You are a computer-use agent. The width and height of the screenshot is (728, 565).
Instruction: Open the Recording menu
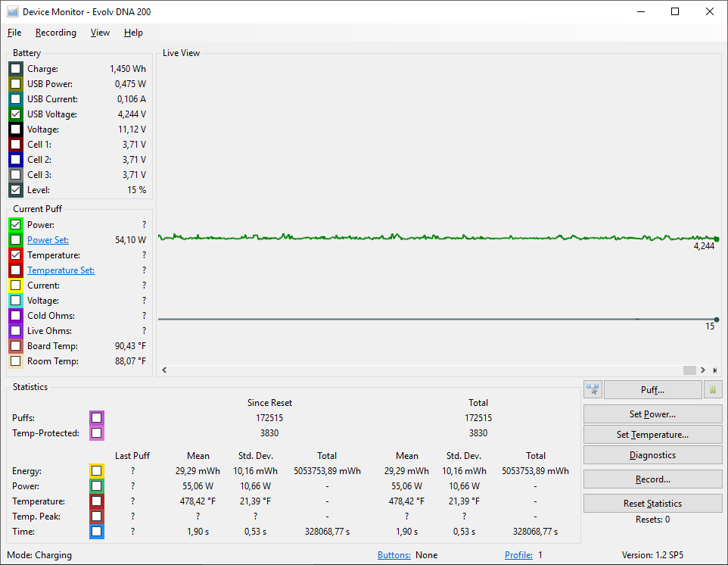click(55, 33)
